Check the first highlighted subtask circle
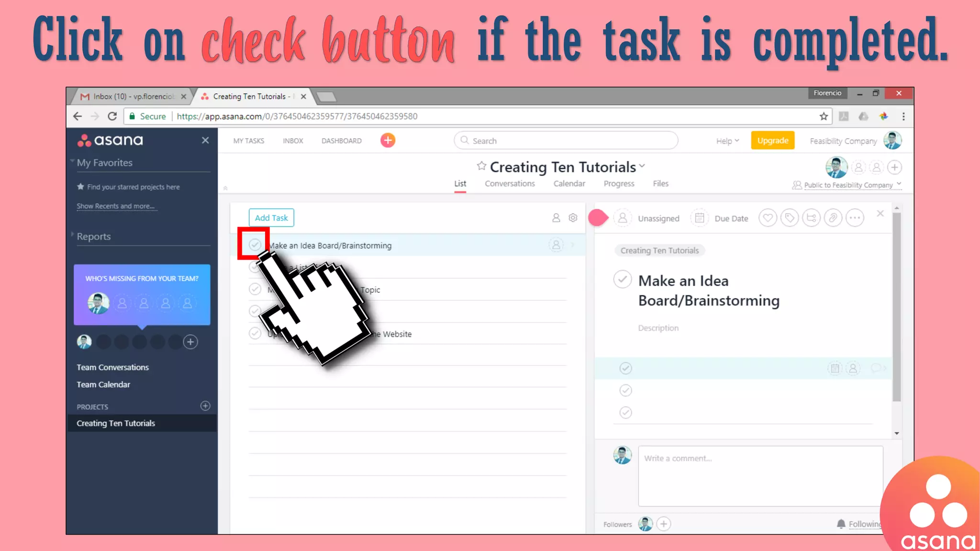The width and height of the screenshot is (980, 551). point(625,368)
